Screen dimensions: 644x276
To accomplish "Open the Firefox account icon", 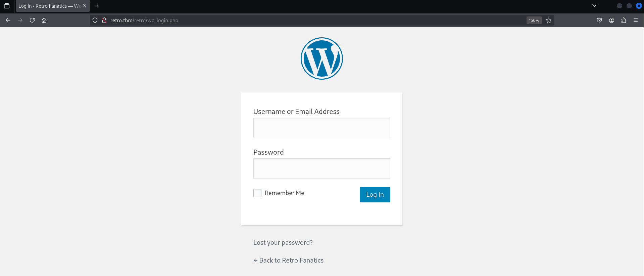I will (x=611, y=20).
